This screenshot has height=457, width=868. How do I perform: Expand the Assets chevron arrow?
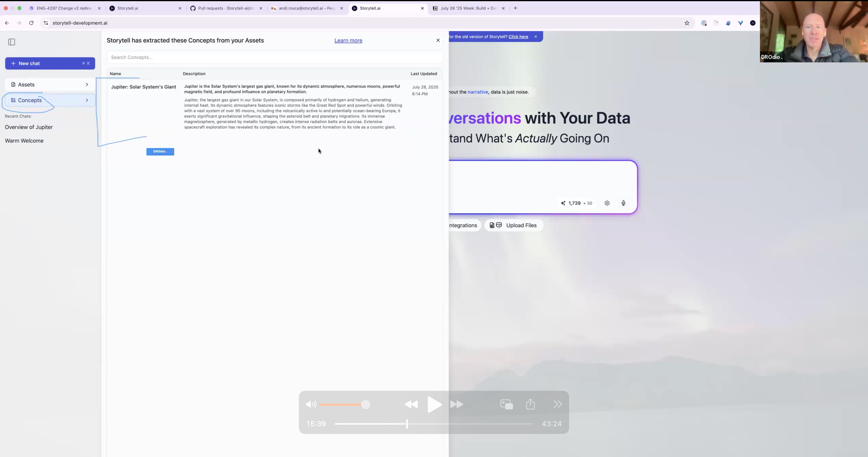(x=87, y=85)
